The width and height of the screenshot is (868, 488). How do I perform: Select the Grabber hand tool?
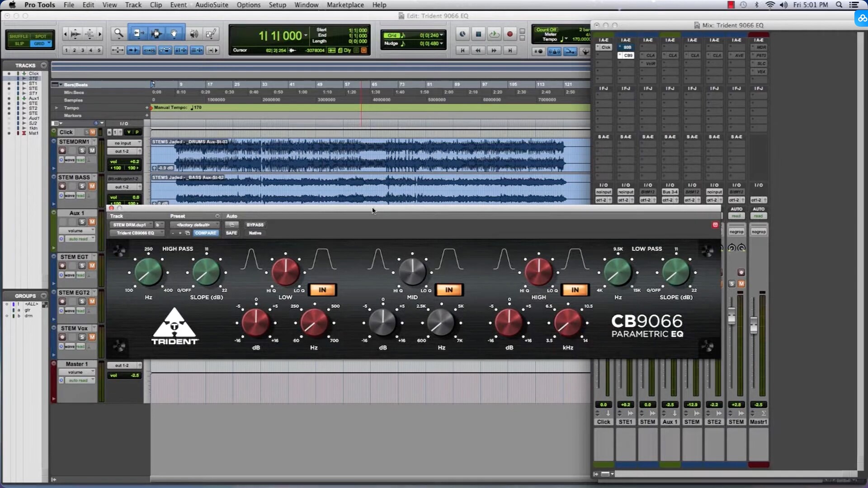[x=174, y=33]
